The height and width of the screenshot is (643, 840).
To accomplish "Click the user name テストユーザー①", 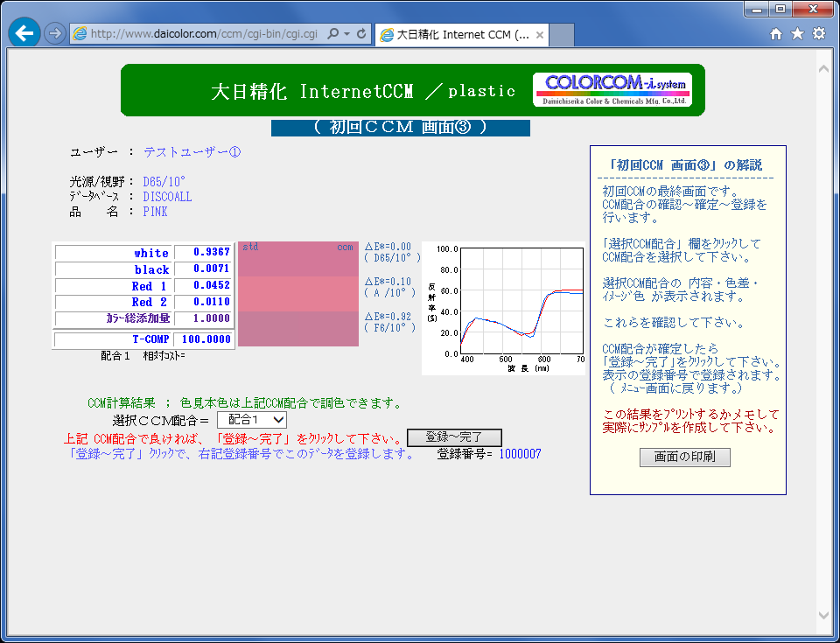I will [192, 152].
